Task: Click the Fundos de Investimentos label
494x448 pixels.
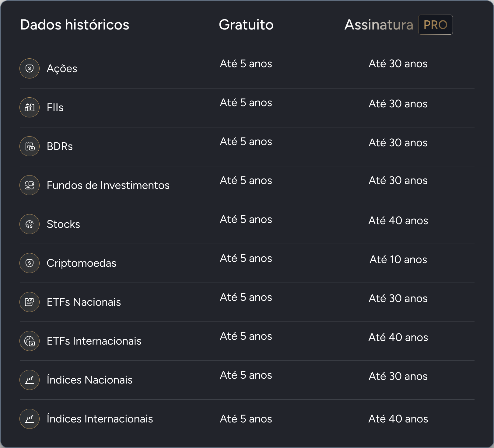Action: tap(108, 185)
